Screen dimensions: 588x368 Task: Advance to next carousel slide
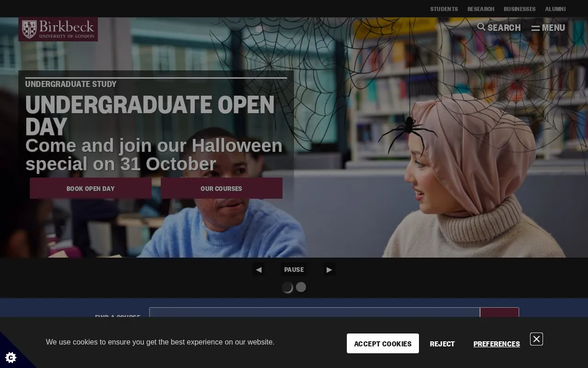[329, 270]
